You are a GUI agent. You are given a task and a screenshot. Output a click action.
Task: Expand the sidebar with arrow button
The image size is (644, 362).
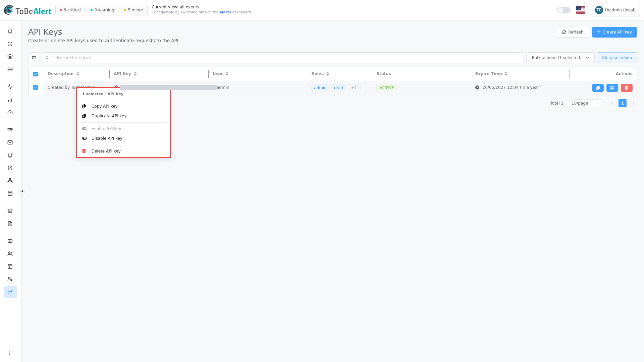click(x=21, y=191)
